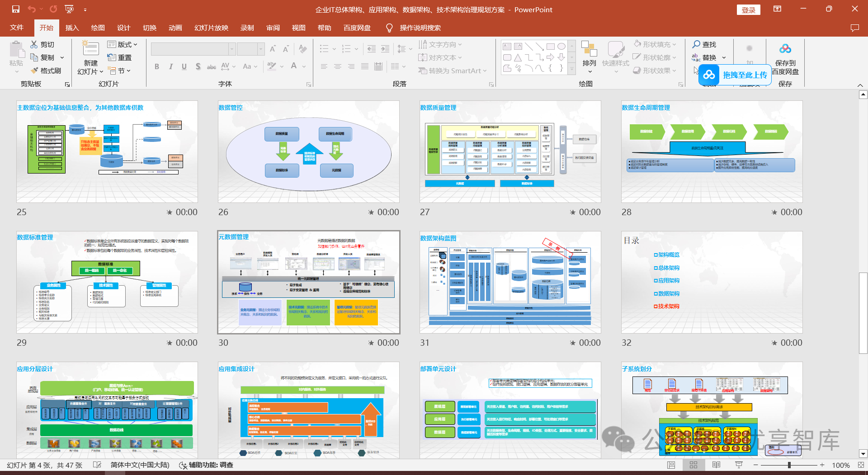The width and height of the screenshot is (868, 475).
Task: Switch to Insert (插入) tab
Action: pyautogui.click(x=72, y=28)
